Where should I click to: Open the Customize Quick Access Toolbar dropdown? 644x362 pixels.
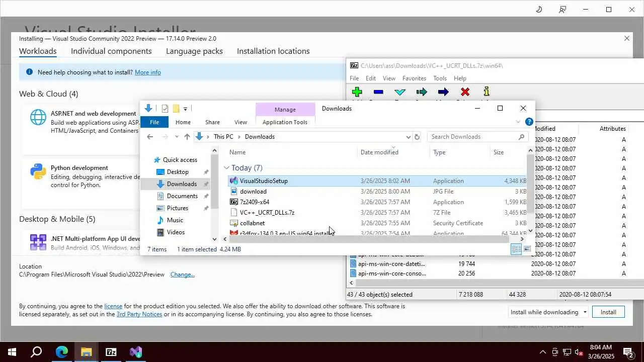pyautogui.click(x=186, y=109)
